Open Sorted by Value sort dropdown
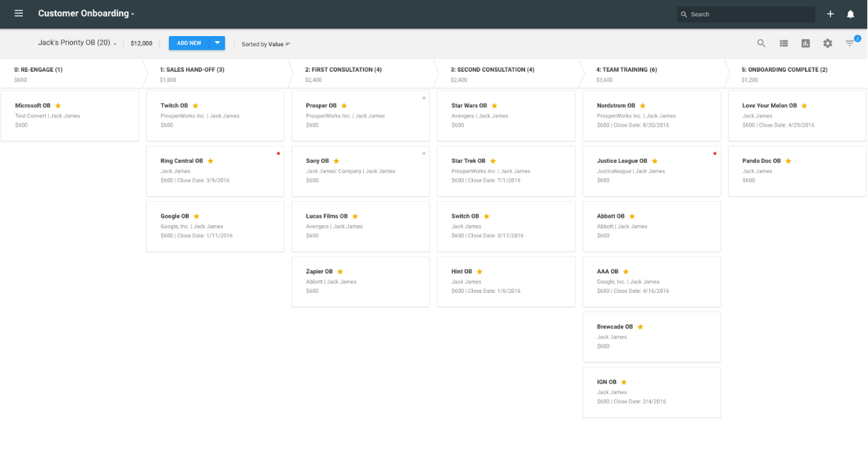868x459 pixels. click(x=266, y=44)
